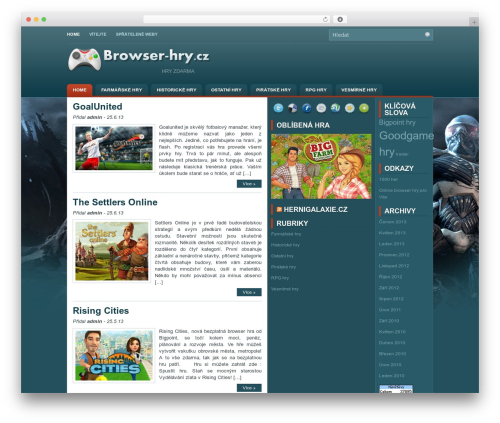Open the Leden 2010 archive

pyautogui.click(x=392, y=376)
